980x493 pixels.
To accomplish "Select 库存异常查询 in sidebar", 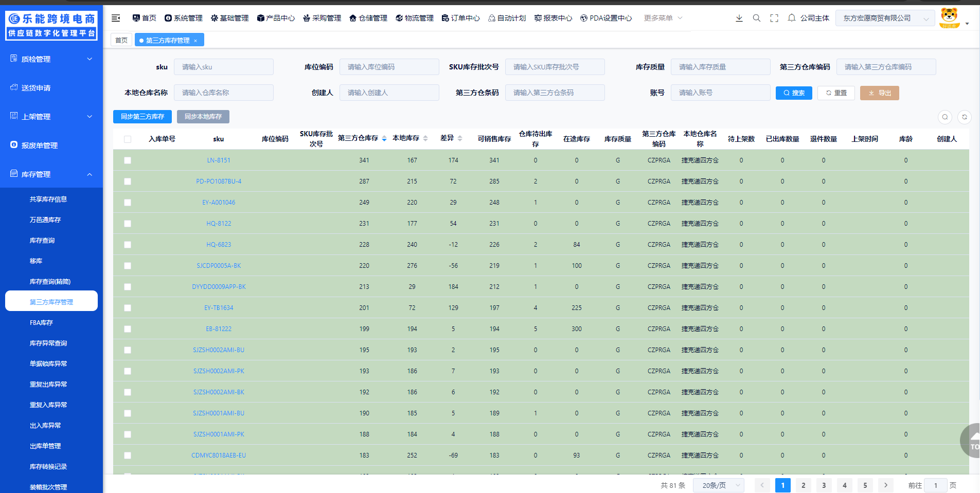I will pyautogui.click(x=48, y=343).
